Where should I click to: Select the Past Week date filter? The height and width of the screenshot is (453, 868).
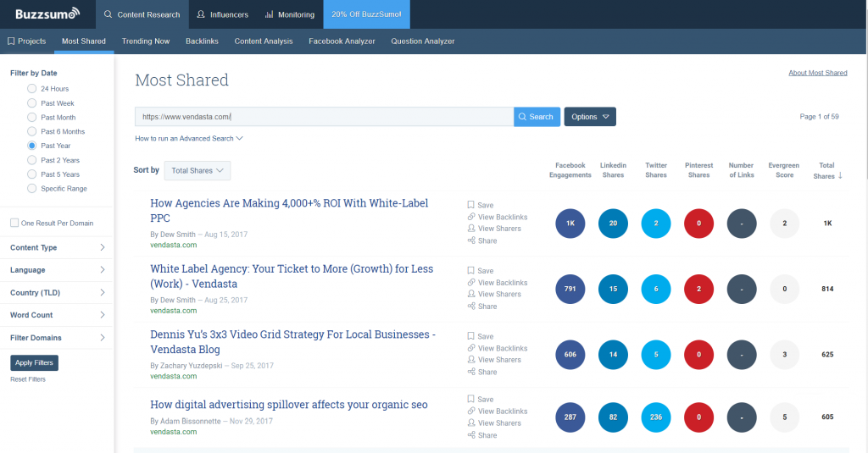pyautogui.click(x=32, y=103)
